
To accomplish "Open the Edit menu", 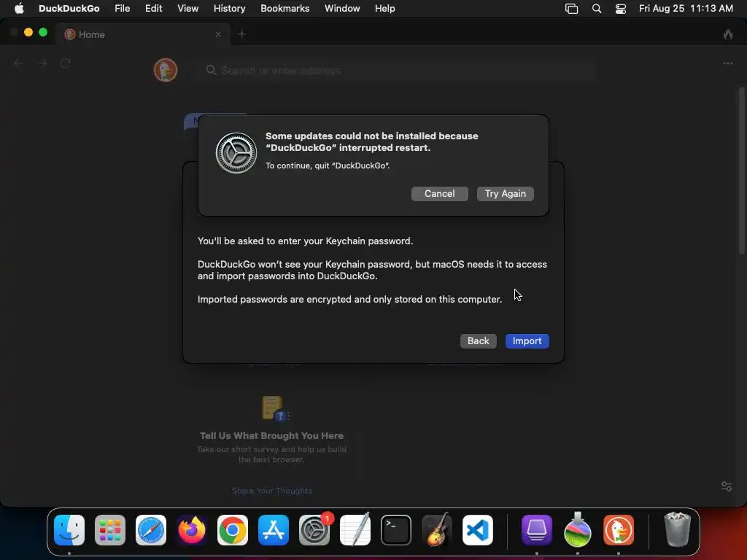I will 153,9.
